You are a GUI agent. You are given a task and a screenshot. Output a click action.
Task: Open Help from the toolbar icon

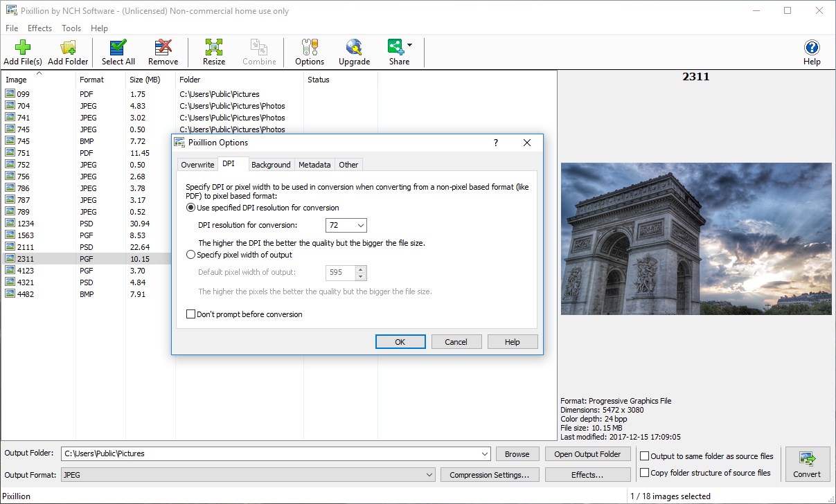[x=811, y=51]
